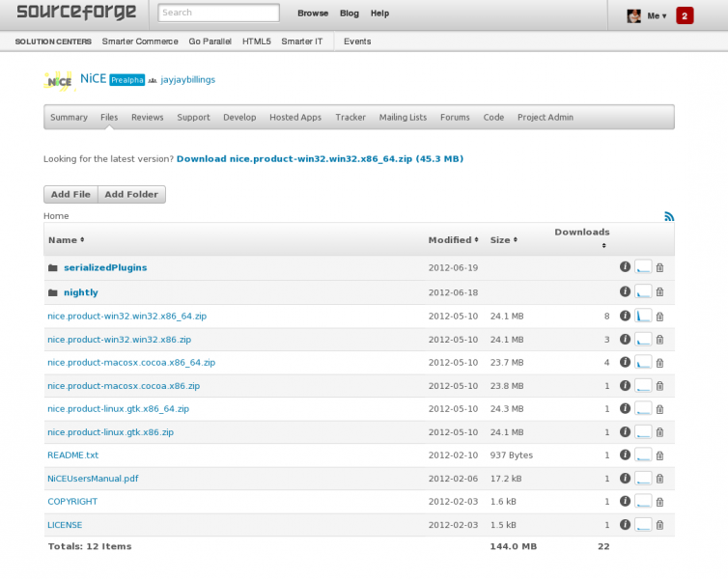Click the user avatar picture
Screen dimensions: 728x579
(633, 15)
